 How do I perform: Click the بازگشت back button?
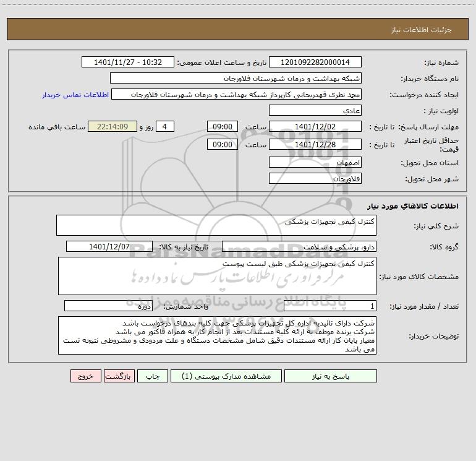[119, 376]
